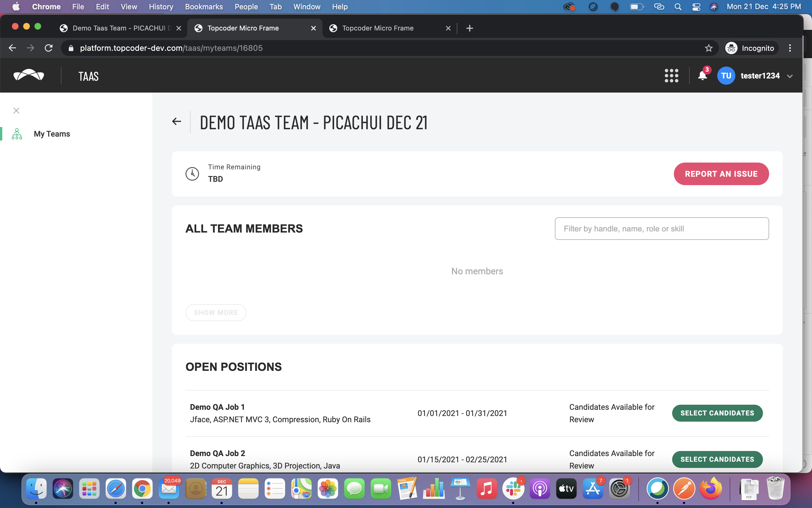Focus the Filter by handle, name, role field
Viewport: 812px width, 508px height.
point(662,229)
